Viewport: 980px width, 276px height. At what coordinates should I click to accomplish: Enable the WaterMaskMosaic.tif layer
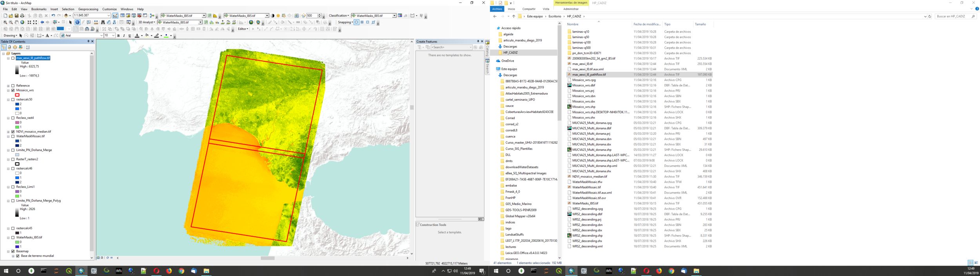point(13,136)
